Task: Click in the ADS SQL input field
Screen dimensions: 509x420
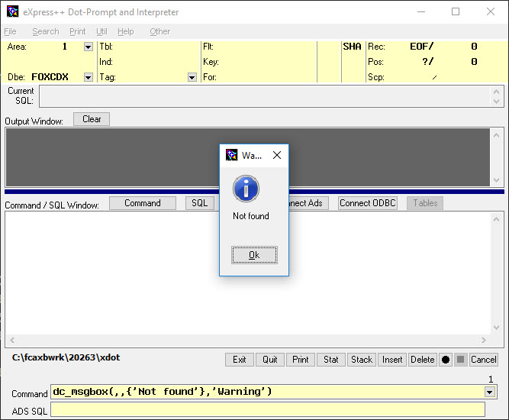Action: coord(267,410)
